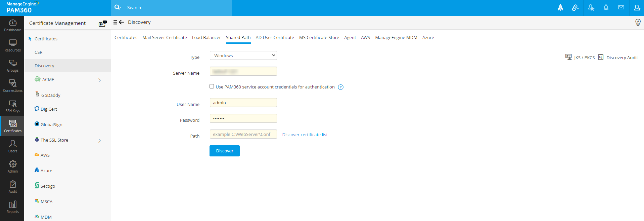The height and width of the screenshot is (221, 644).
Task: Switch to AD User Certificate tab
Action: (x=275, y=37)
